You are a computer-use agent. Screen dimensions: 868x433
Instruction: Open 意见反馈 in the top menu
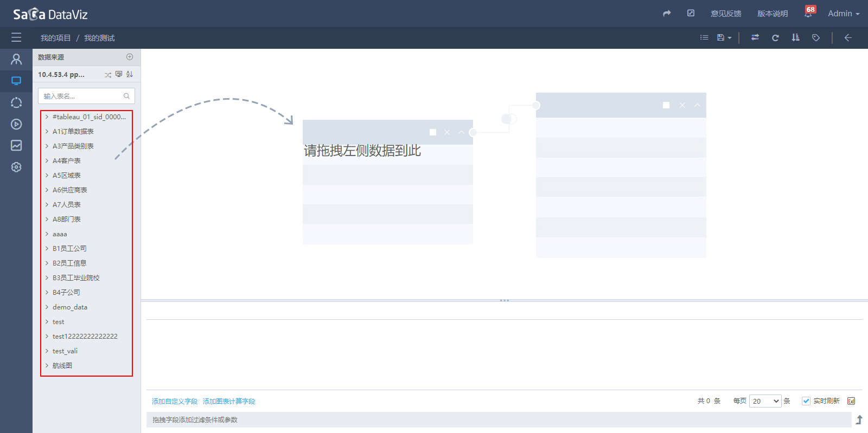pyautogui.click(x=726, y=14)
